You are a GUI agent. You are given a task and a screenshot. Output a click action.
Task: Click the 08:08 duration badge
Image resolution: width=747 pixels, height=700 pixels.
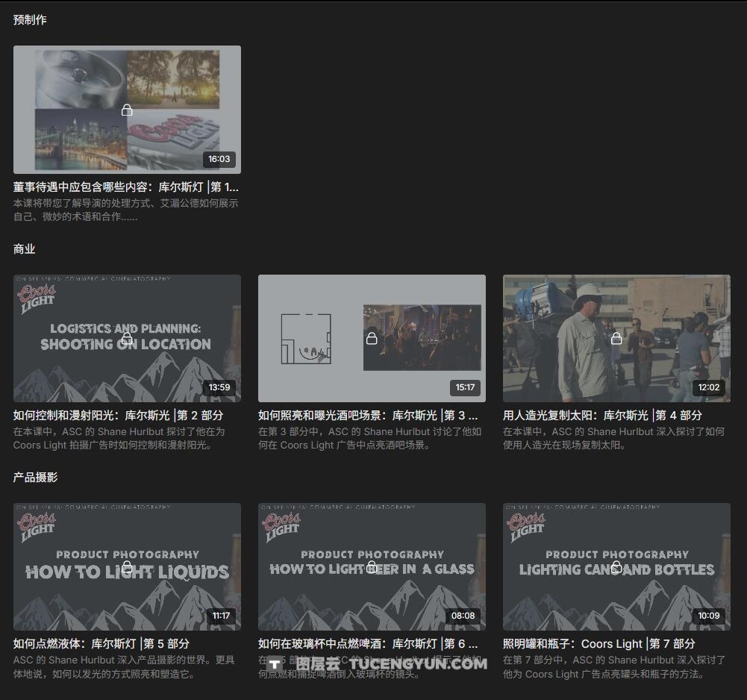coord(463,615)
